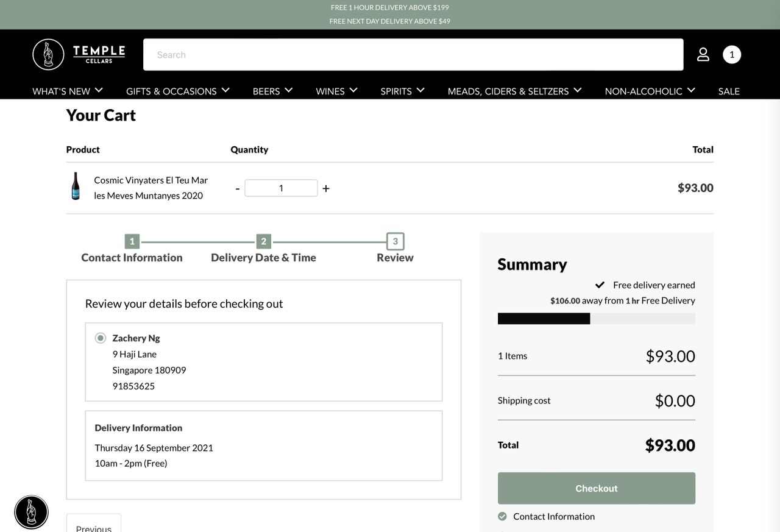Open the cart count badge showing 1
The height and width of the screenshot is (532, 780).
click(732, 54)
